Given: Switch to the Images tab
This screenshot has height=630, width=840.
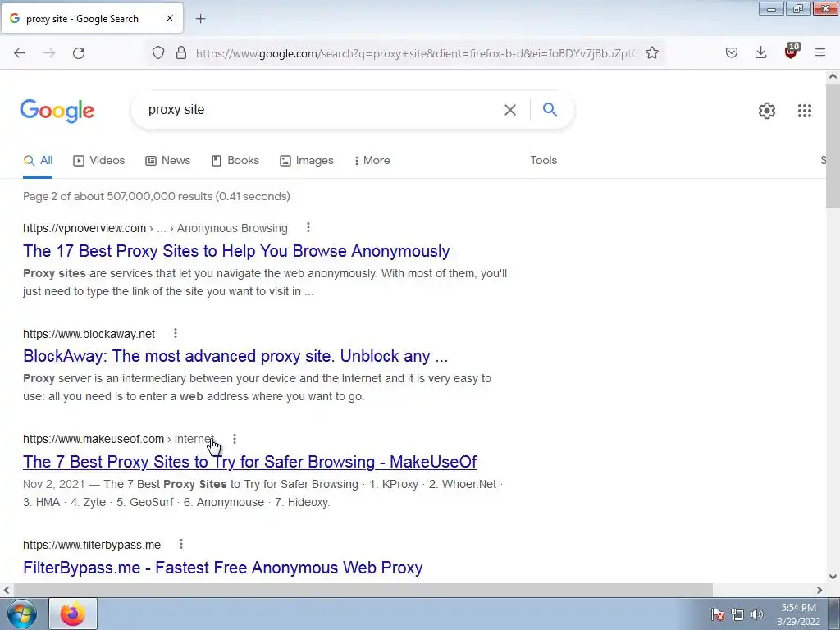Looking at the screenshot, I should [307, 160].
